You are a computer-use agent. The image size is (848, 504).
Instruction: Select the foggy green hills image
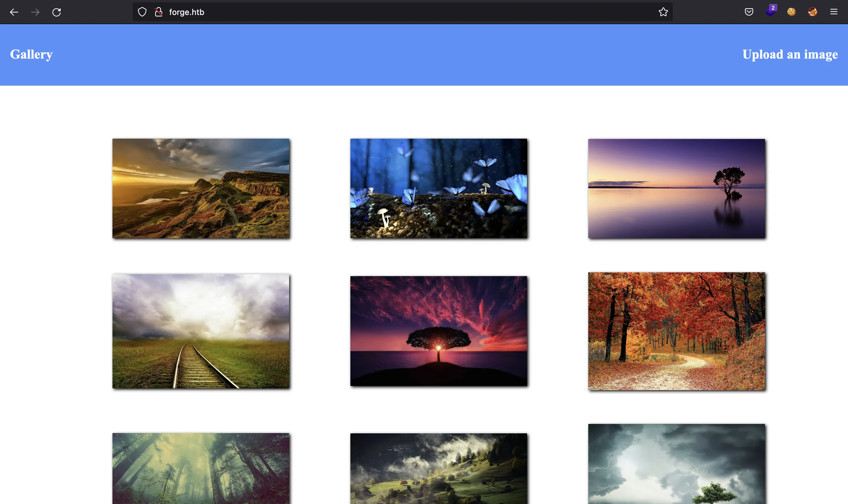click(438, 469)
